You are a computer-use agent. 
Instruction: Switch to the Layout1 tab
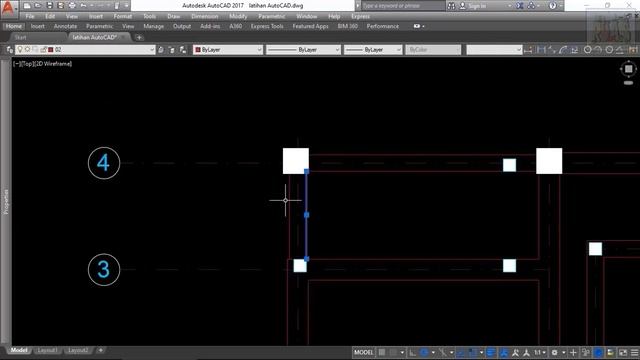(47, 350)
